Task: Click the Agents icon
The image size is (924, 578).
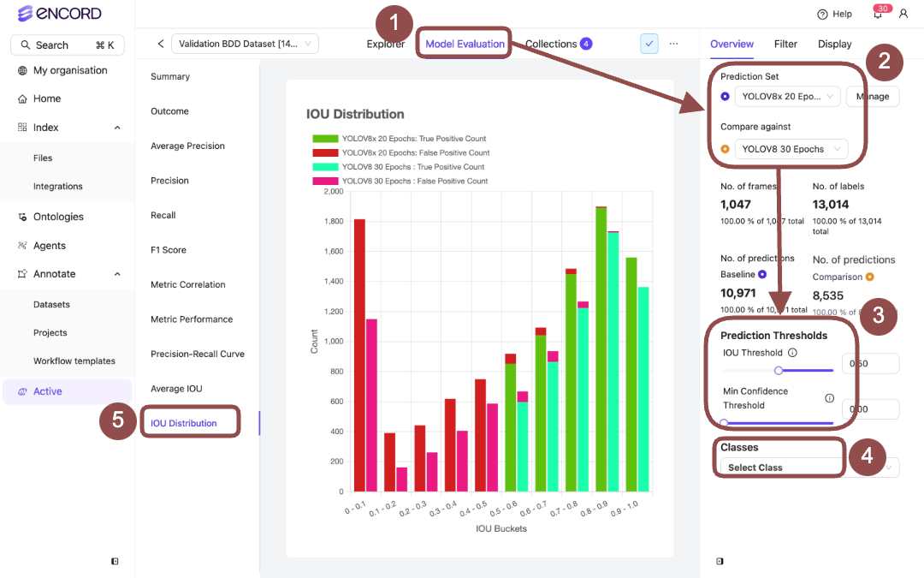Action: coord(22,246)
